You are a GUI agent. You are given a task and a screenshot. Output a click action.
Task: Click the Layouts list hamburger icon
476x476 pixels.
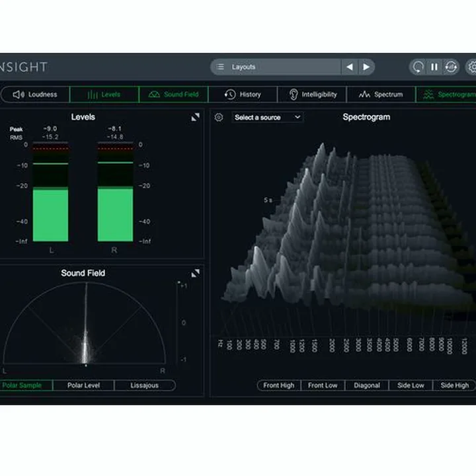[x=220, y=67]
